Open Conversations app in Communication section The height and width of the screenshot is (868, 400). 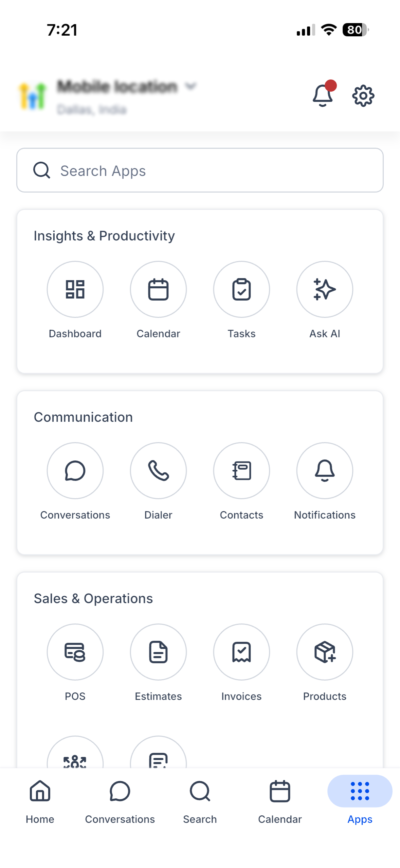pyautogui.click(x=75, y=471)
